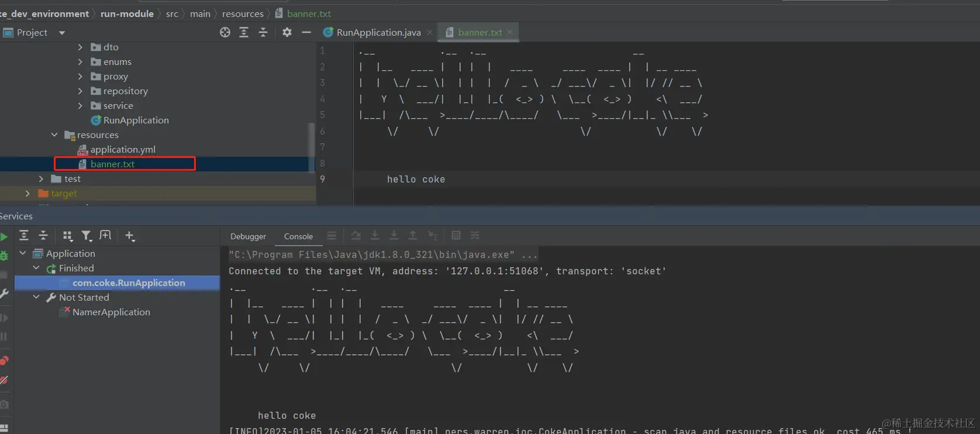Click the Evaluate Expression calculator icon
The height and width of the screenshot is (434, 980).
point(456,235)
